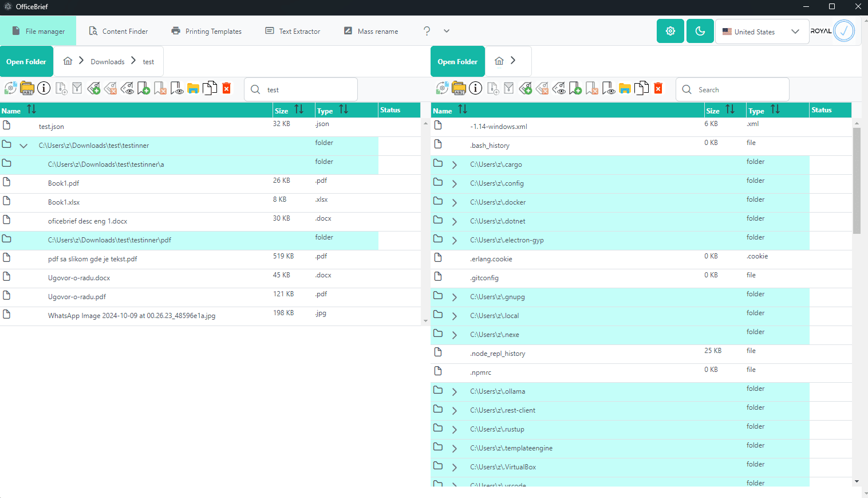Image resolution: width=868 pixels, height=498 pixels.
Task: Open the United States language dropdown
Action: [x=762, y=32]
